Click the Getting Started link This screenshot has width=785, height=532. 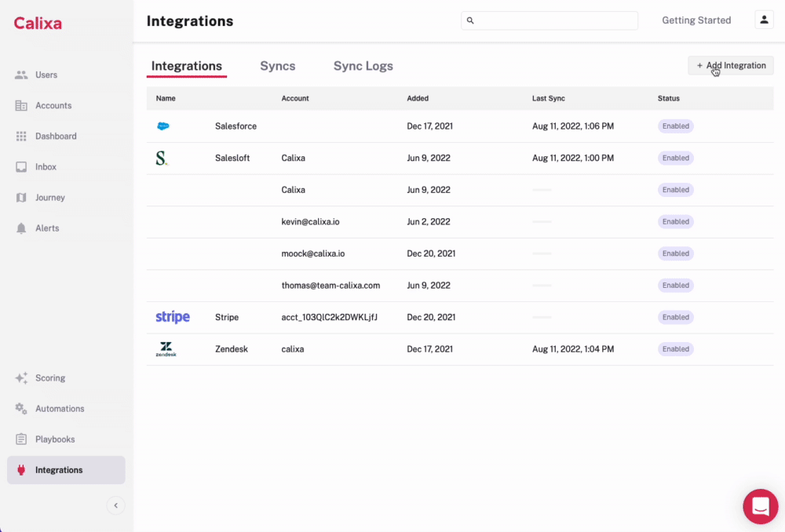[696, 20]
